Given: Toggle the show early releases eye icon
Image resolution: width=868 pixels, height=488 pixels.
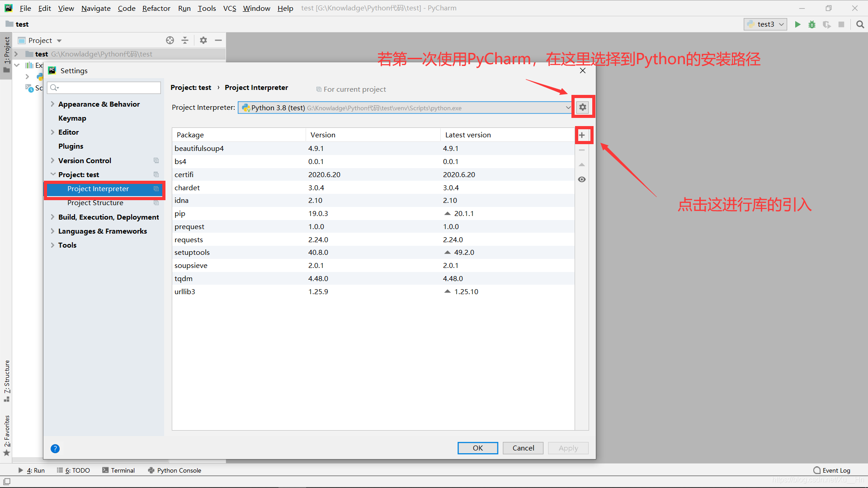Looking at the screenshot, I should (582, 179).
